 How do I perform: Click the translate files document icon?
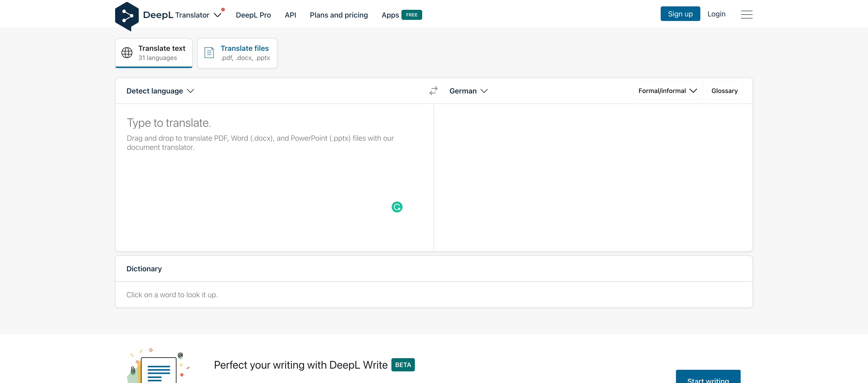(x=209, y=53)
